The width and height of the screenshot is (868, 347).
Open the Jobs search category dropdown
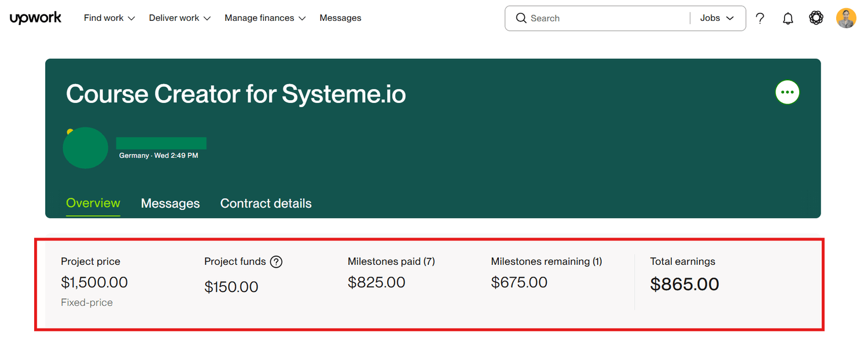point(716,19)
